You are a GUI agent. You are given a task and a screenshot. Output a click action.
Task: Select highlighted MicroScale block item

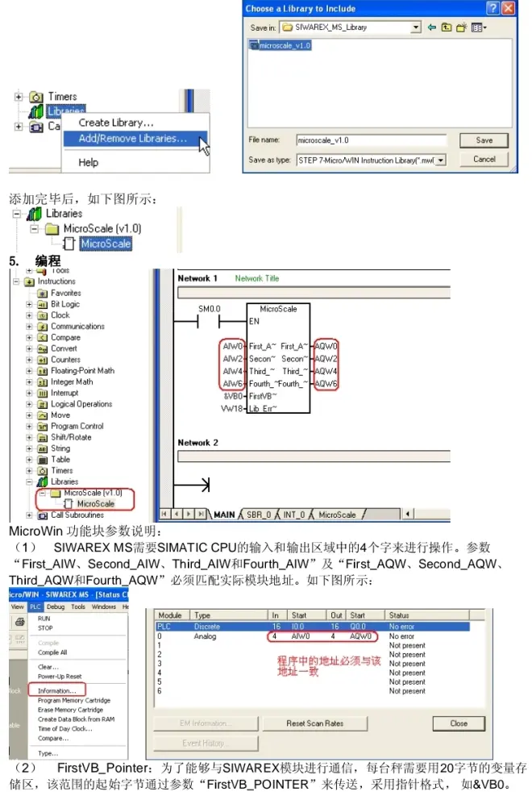(106, 244)
